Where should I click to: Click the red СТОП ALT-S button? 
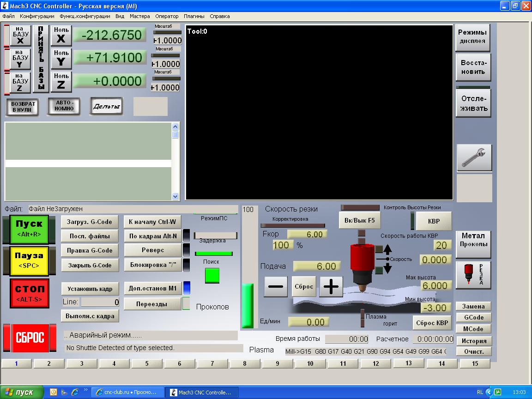coord(30,293)
